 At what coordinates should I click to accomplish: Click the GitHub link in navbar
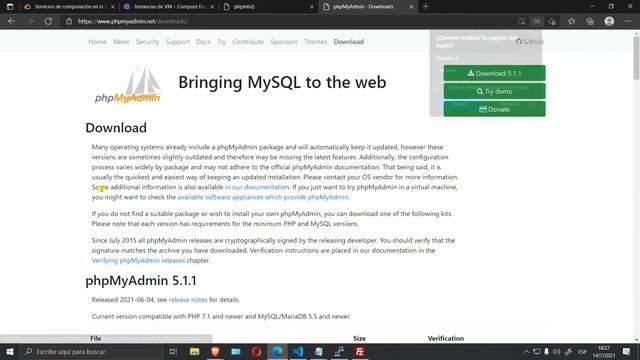(x=529, y=42)
